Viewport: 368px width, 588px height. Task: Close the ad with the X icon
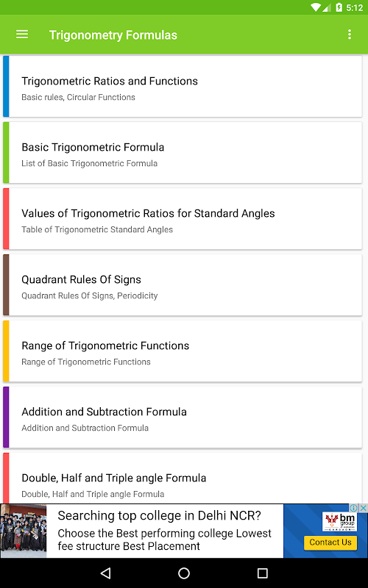tap(363, 508)
